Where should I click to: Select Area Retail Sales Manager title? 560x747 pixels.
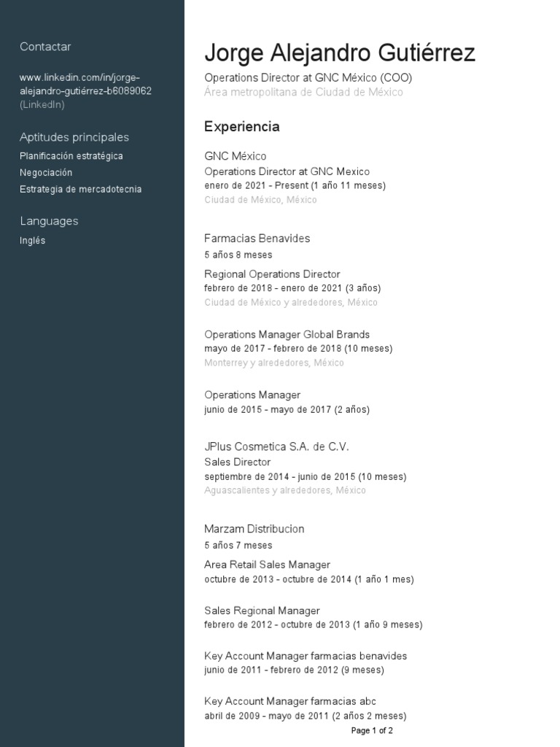267,565
